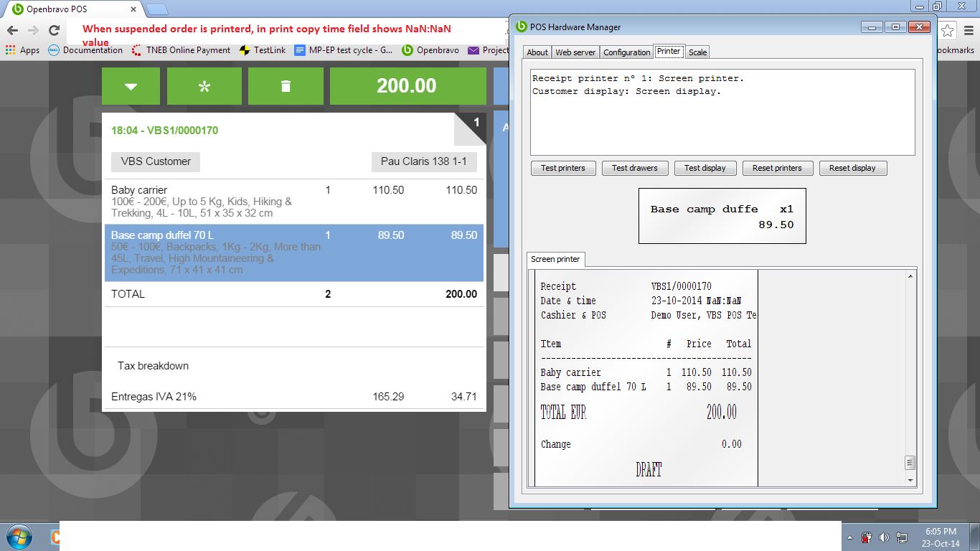This screenshot has width=980, height=551.
Task: Click the receipt header 18:04 - VBS1/0000170
Action: [165, 131]
